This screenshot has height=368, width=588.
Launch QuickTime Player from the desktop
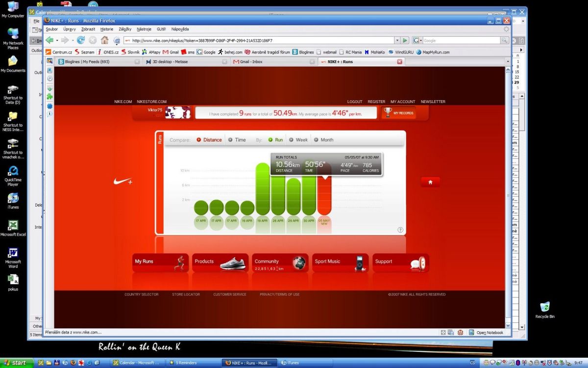point(13,176)
